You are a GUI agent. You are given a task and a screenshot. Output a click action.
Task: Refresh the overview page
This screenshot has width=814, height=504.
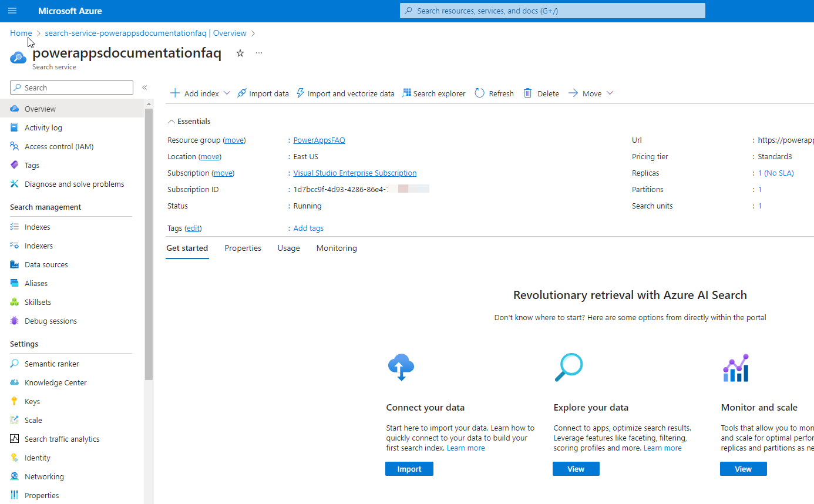pos(494,93)
